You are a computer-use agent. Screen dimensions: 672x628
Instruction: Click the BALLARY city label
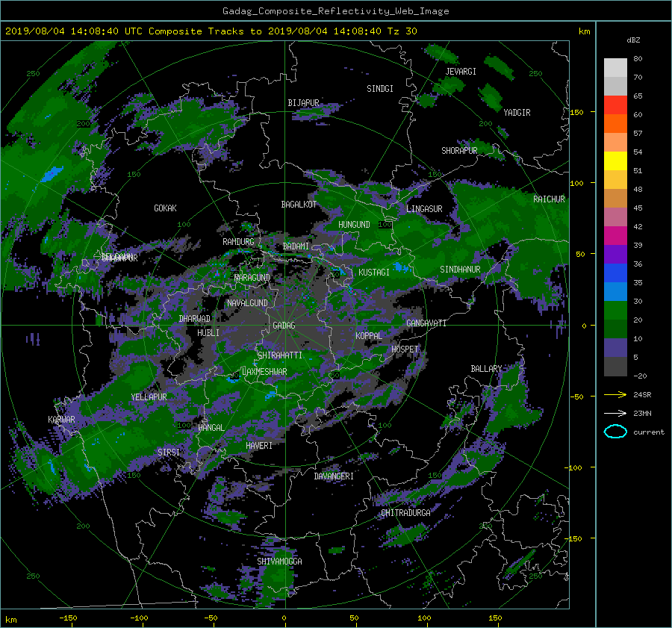(486, 369)
